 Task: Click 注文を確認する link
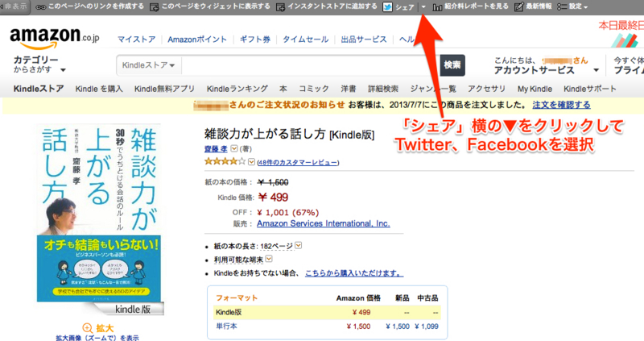pyautogui.click(x=561, y=105)
